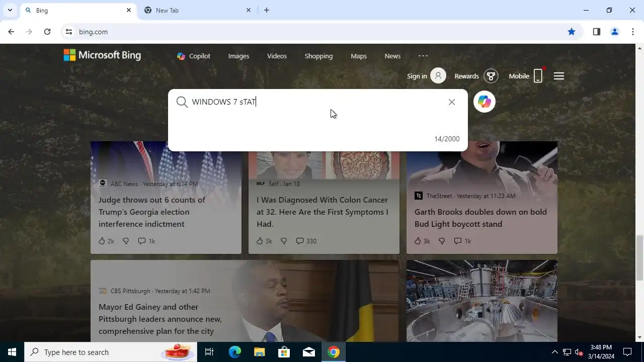Open Microsoft Store from the taskbar
644x362 pixels.
click(284, 352)
